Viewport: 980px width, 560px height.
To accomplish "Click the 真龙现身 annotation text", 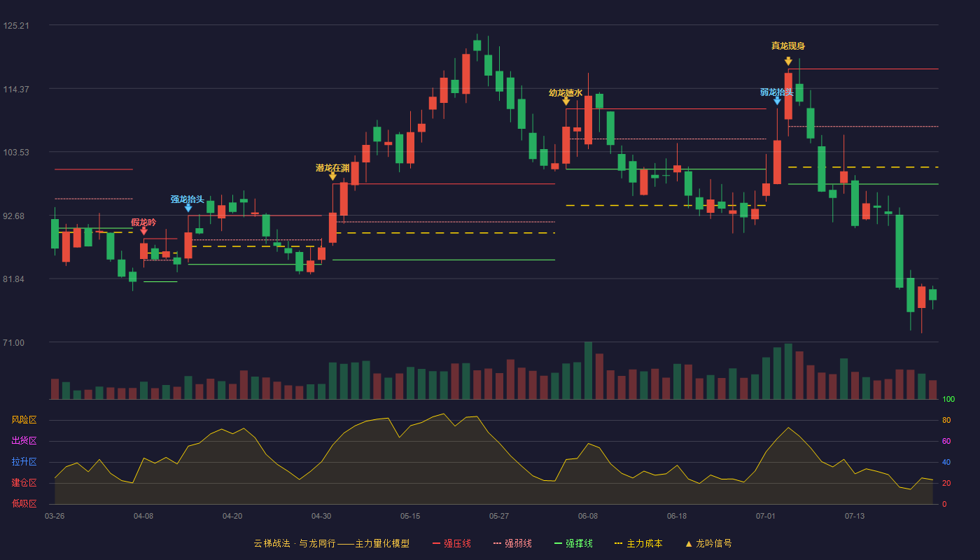I will tap(788, 45).
